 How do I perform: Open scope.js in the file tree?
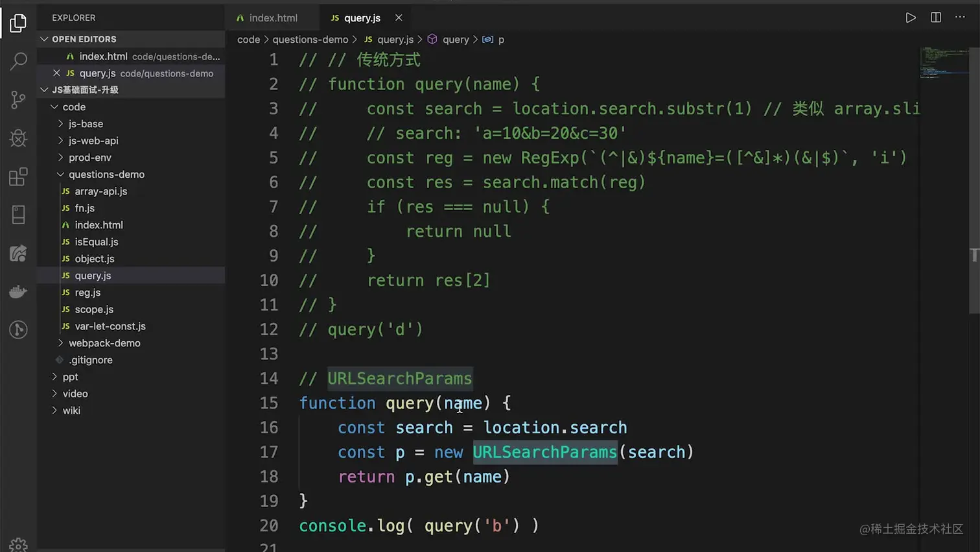(x=131, y=309)
